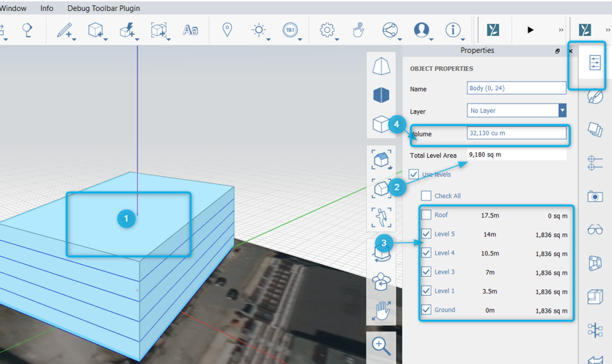This screenshot has height=364, width=612.
Task: Undock the Properties panel with float button
Action: click(x=558, y=51)
